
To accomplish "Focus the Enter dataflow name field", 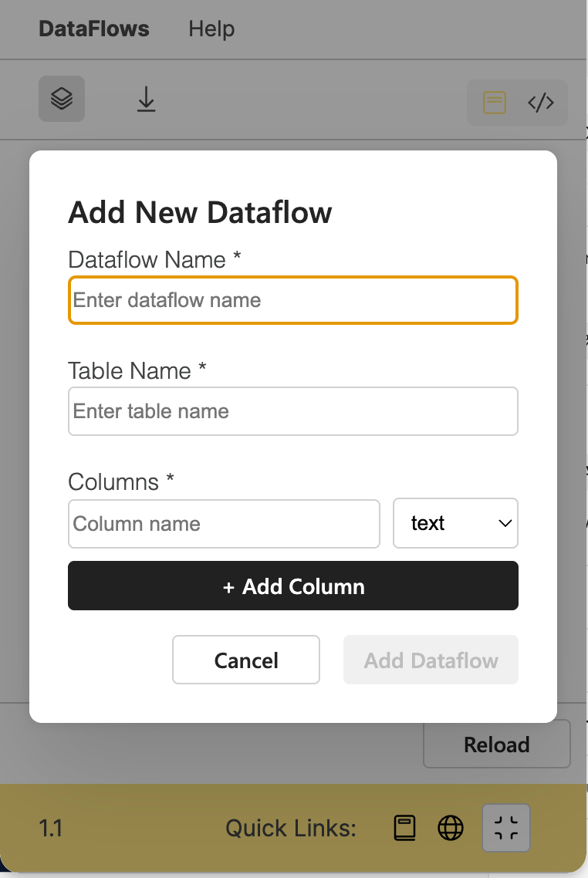I will pos(293,300).
